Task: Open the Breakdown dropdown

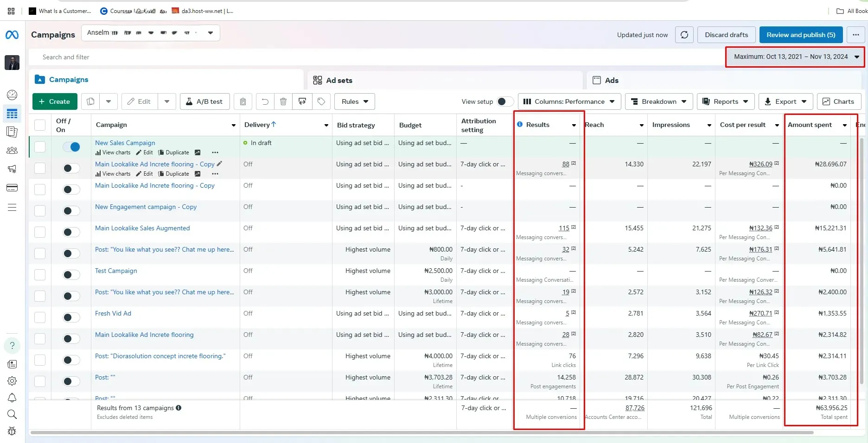Action: pos(659,101)
